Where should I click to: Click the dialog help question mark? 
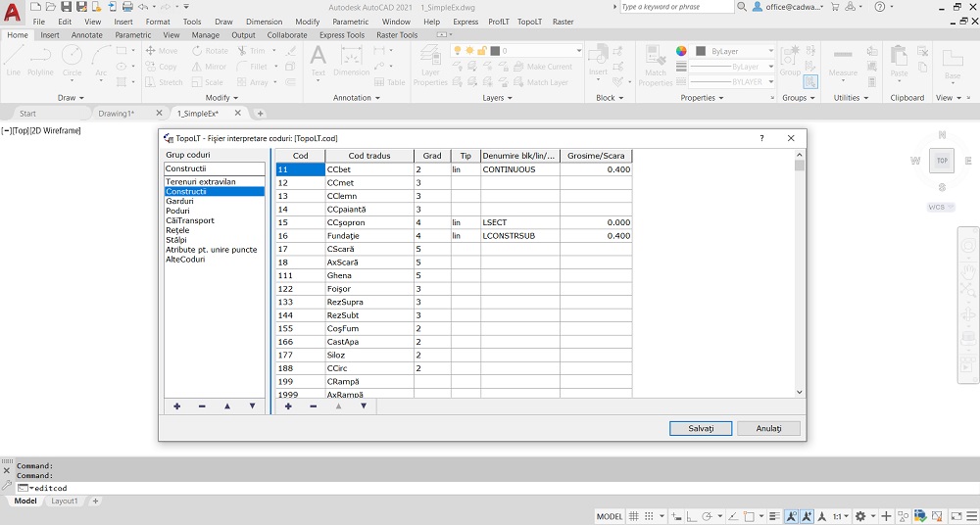click(x=761, y=138)
